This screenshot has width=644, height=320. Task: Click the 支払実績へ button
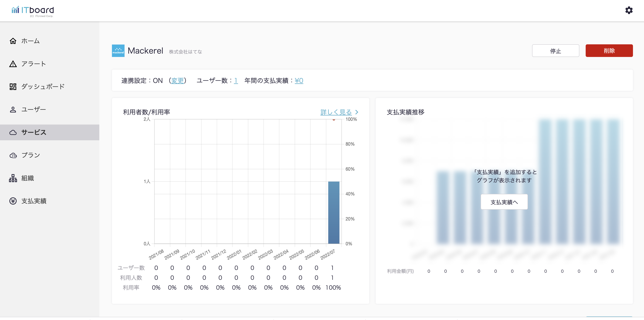(x=504, y=202)
